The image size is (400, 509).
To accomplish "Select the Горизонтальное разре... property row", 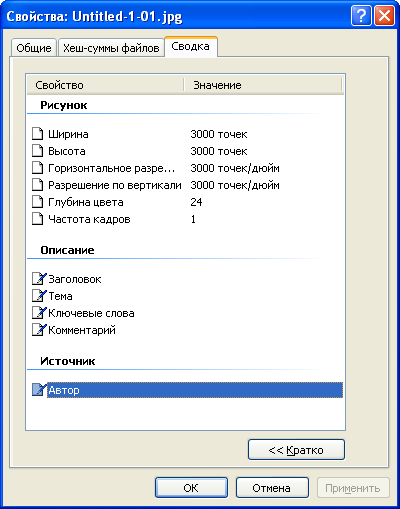I will coord(186,168).
